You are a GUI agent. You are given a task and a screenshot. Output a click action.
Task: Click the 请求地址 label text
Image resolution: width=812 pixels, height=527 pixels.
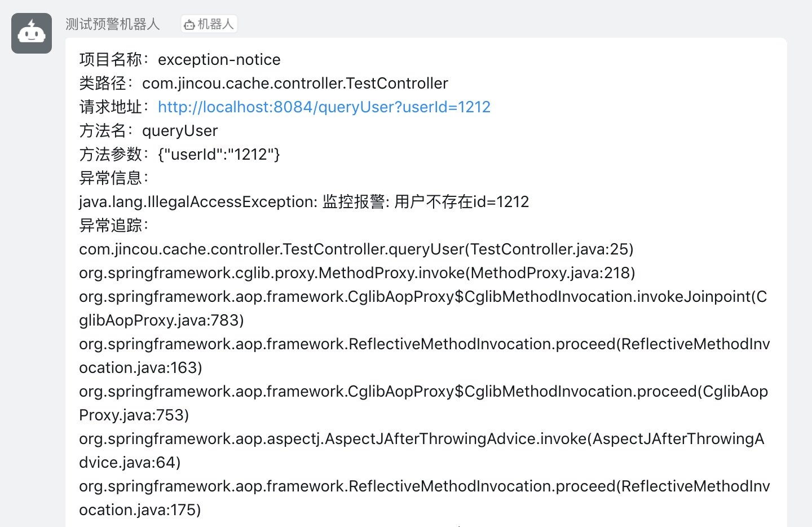[x=114, y=107]
